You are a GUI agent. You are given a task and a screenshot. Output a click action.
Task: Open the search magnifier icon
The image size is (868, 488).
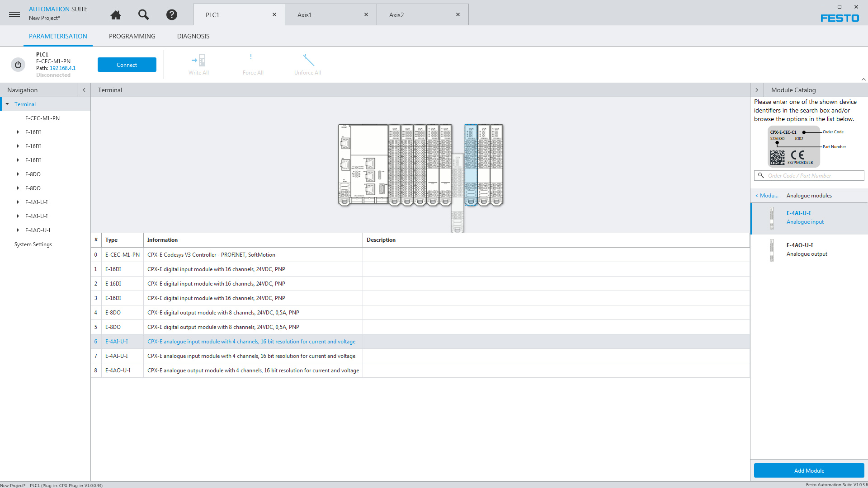coord(143,15)
